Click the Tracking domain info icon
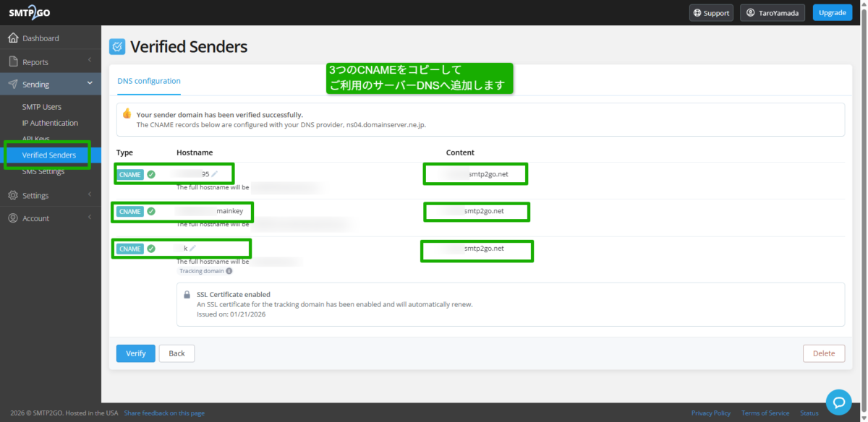The width and height of the screenshot is (868, 422). pyautogui.click(x=229, y=271)
